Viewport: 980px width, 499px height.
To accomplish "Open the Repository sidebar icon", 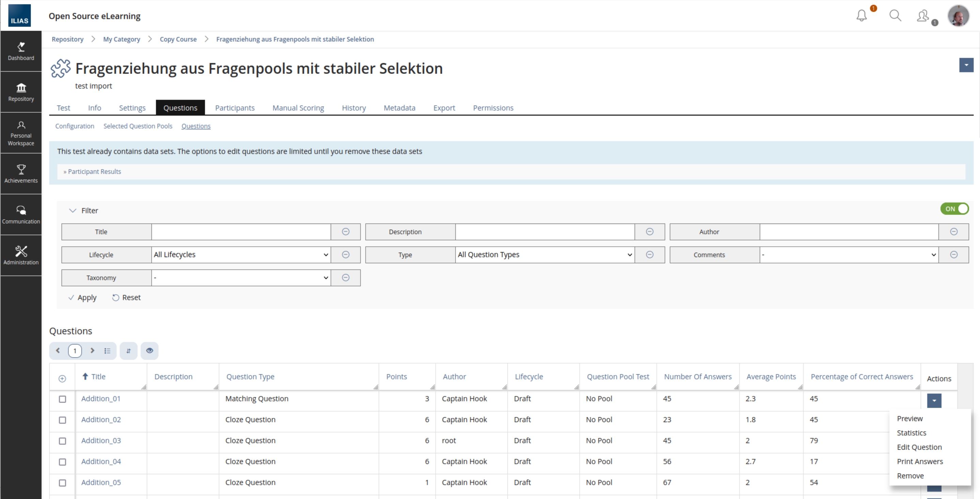I will pyautogui.click(x=21, y=91).
